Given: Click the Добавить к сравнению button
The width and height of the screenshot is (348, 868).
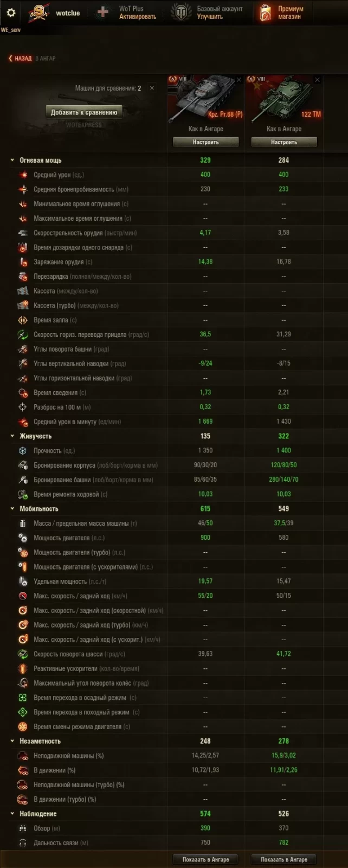Looking at the screenshot, I should pyautogui.click(x=84, y=112).
